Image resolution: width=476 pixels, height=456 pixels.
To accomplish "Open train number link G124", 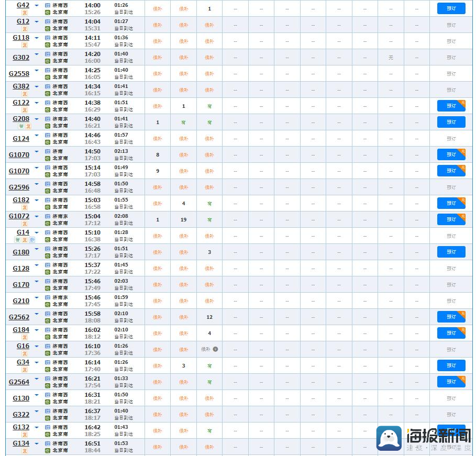I will coord(21,139).
